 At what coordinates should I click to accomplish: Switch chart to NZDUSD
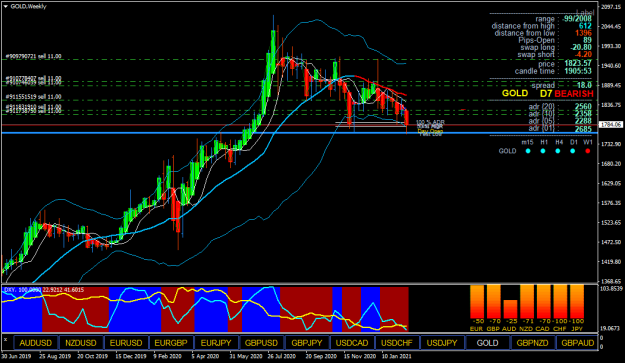coord(81,343)
